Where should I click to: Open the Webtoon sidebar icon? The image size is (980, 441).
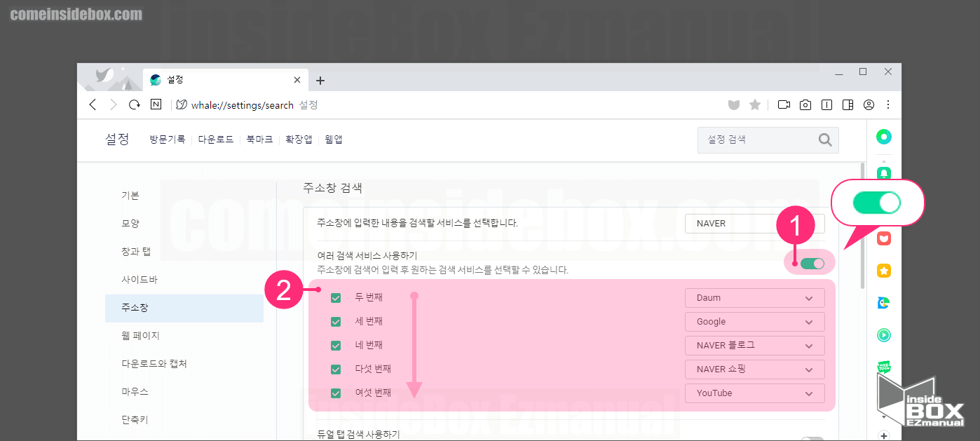[884, 367]
